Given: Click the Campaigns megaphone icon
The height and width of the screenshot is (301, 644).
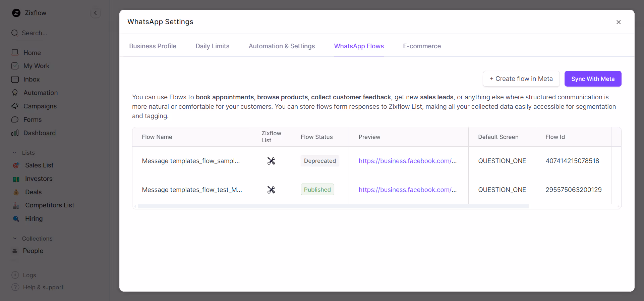Looking at the screenshot, I should click(15, 106).
